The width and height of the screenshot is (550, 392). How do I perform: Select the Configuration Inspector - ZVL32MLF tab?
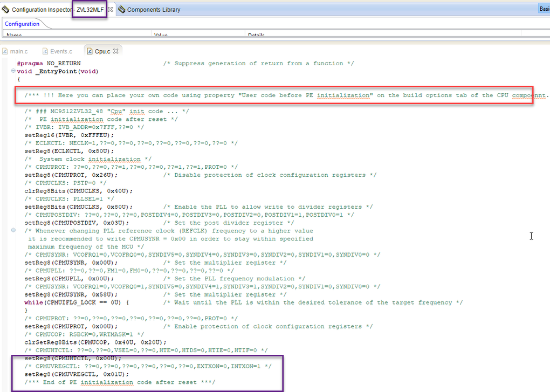coord(58,10)
